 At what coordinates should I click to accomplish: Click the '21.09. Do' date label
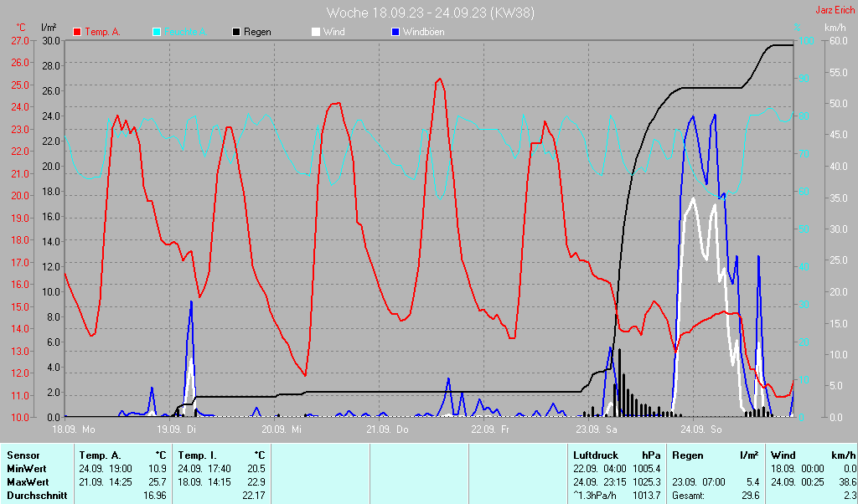pos(387,429)
